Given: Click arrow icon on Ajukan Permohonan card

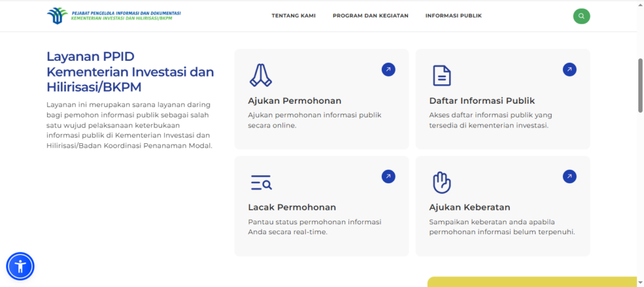Looking at the screenshot, I should pos(388,69).
